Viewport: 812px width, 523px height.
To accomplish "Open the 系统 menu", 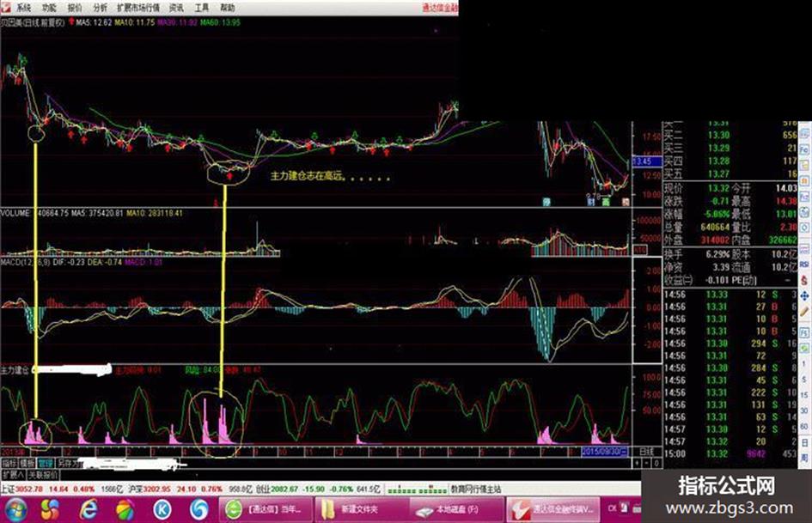I will click(x=23, y=8).
